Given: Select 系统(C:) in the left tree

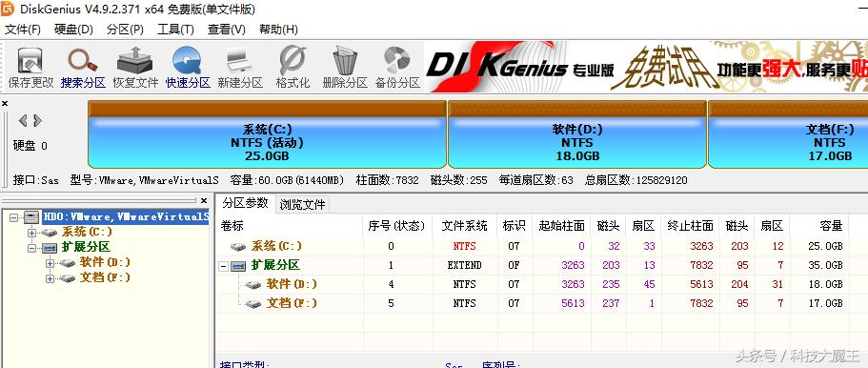Looking at the screenshot, I should pos(87,232).
